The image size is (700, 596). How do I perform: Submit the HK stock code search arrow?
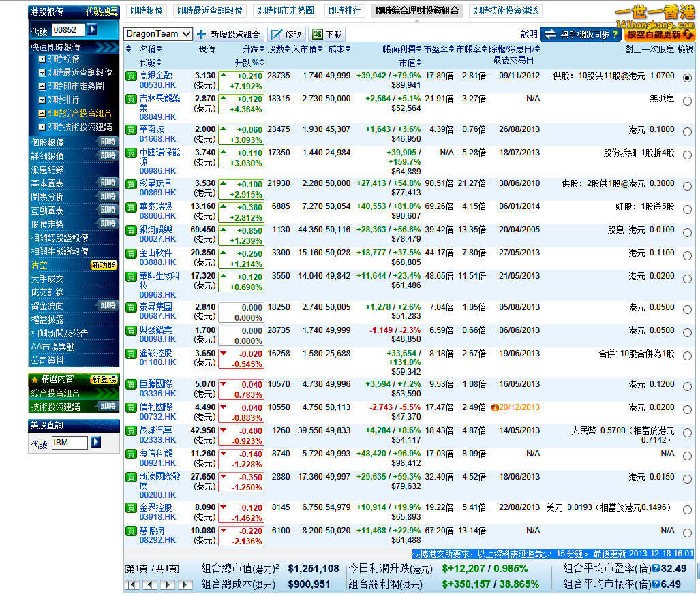tap(92, 30)
